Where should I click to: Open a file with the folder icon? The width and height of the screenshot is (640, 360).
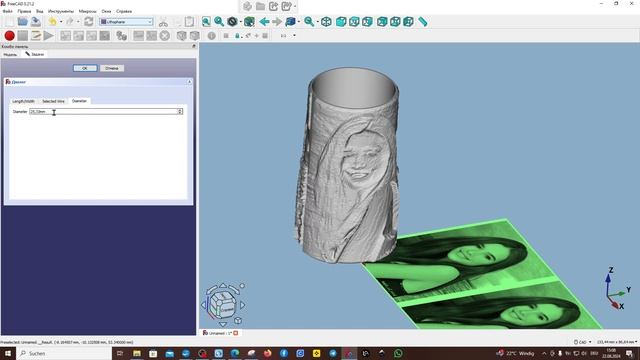[22, 22]
